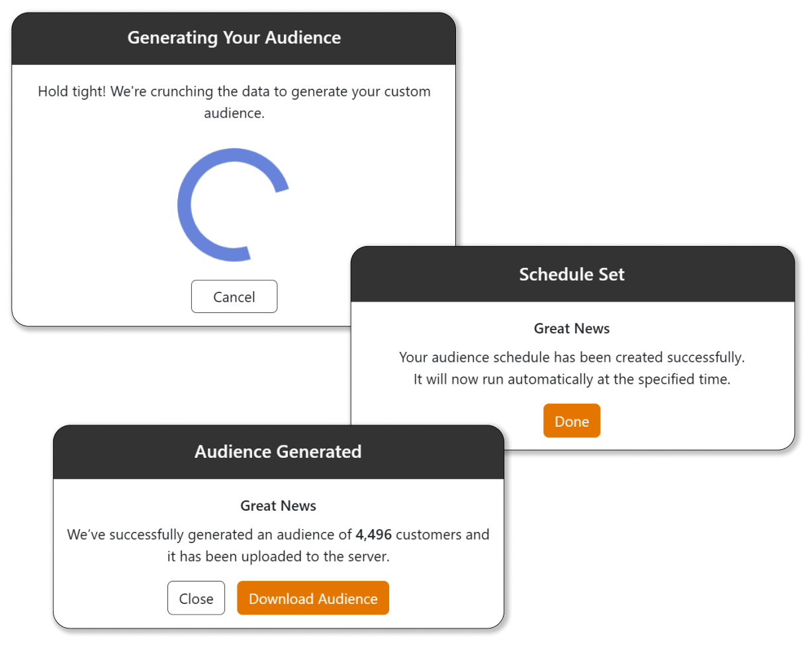Close the Audience Generated dialog
Screen dimensions: 812x645
tap(196, 599)
